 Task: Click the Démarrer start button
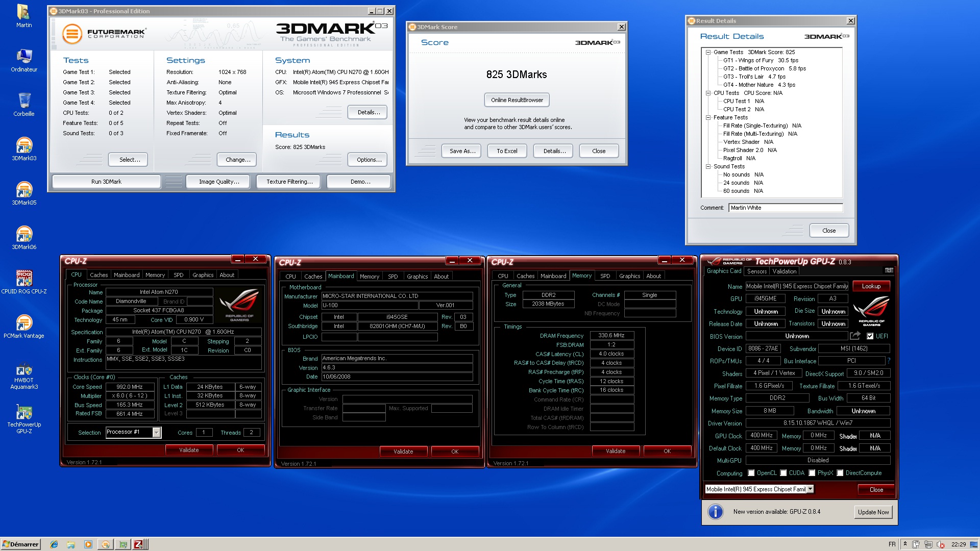point(21,544)
